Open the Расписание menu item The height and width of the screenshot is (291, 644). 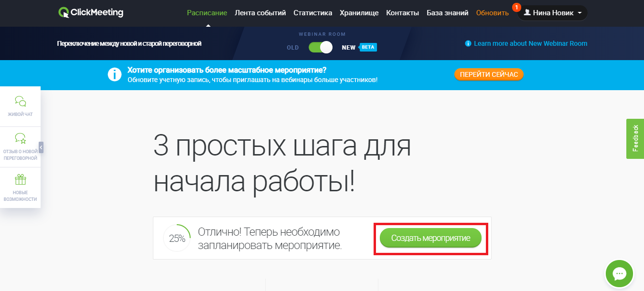[x=207, y=13]
